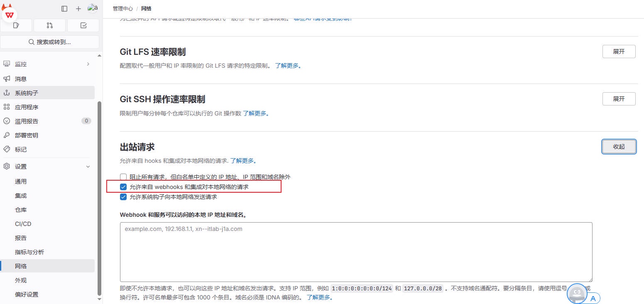Toggle the sidebar collapse icon

(x=64, y=8)
